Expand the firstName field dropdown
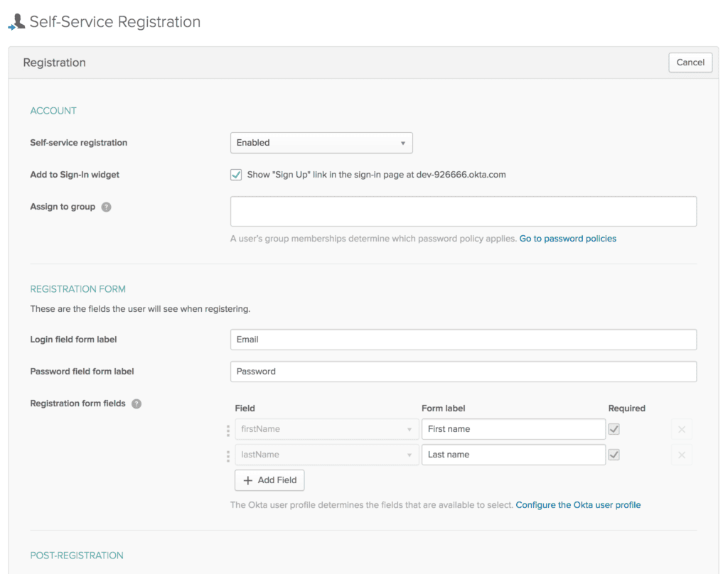The height and width of the screenshot is (574, 728). coord(327,429)
